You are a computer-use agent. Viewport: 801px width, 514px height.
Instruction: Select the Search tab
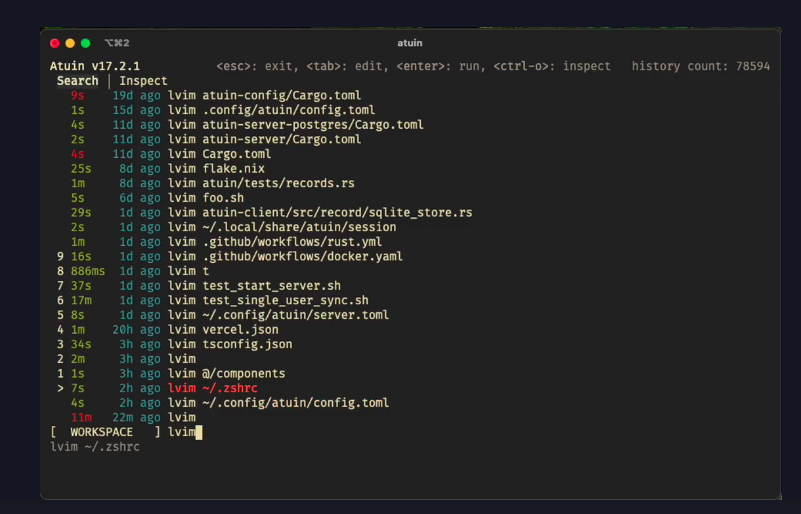click(x=77, y=81)
